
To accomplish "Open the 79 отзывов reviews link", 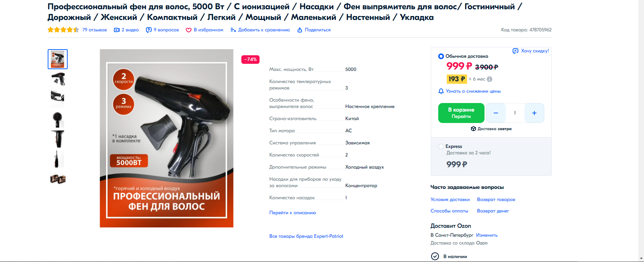I will [94, 30].
